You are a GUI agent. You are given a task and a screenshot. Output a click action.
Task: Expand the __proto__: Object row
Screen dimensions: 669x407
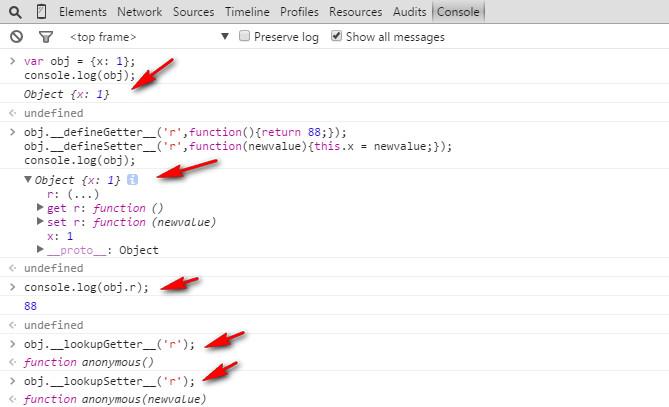(40, 249)
